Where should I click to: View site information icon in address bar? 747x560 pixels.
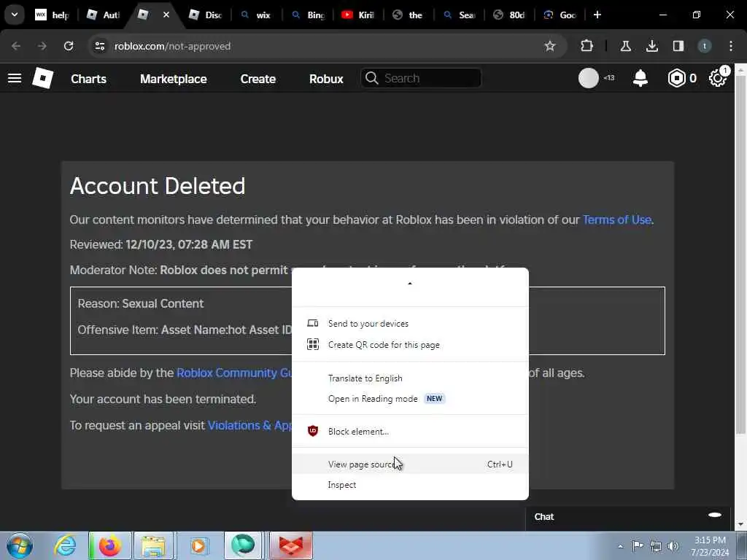[x=99, y=46]
